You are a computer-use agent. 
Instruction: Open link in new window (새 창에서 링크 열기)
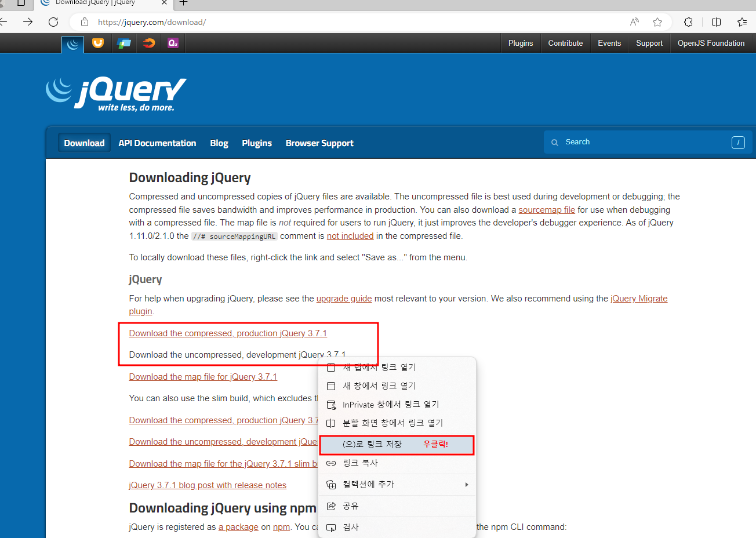[x=397, y=386]
